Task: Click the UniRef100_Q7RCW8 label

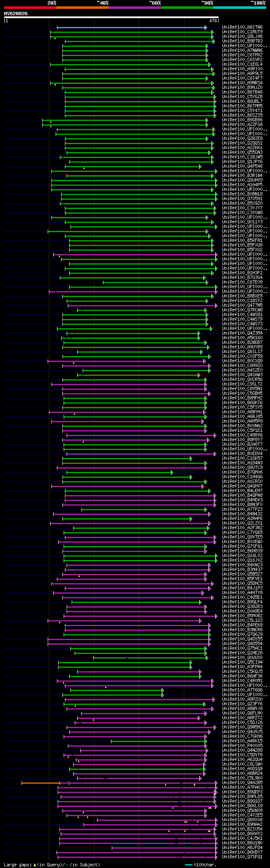Action: tap(242, 310)
